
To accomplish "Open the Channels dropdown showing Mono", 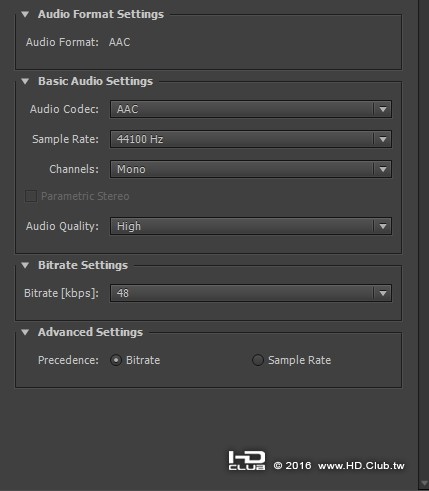I will point(251,169).
